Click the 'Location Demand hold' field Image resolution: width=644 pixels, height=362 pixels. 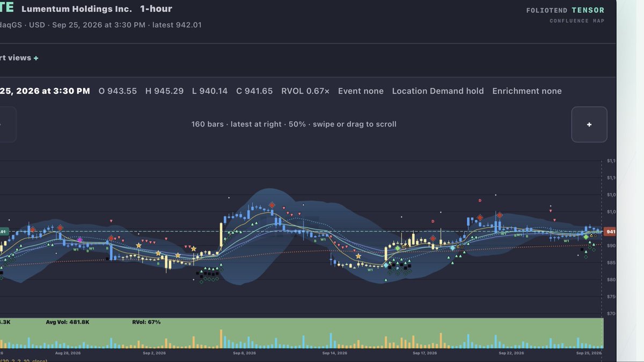coord(438,91)
